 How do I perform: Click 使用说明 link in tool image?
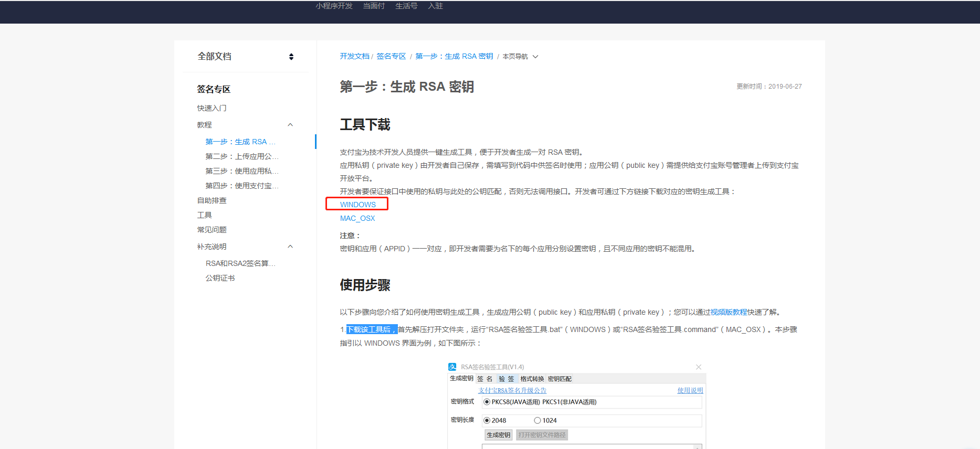(690, 390)
